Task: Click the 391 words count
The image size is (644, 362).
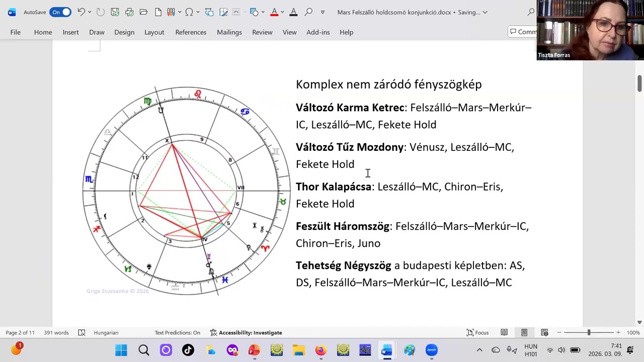Action: coord(56,332)
